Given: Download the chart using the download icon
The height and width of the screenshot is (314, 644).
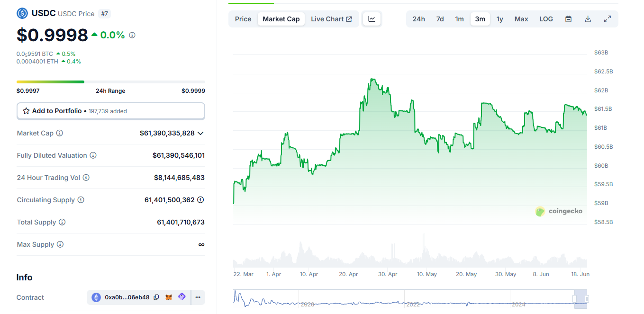Looking at the screenshot, I should [588, 18].
